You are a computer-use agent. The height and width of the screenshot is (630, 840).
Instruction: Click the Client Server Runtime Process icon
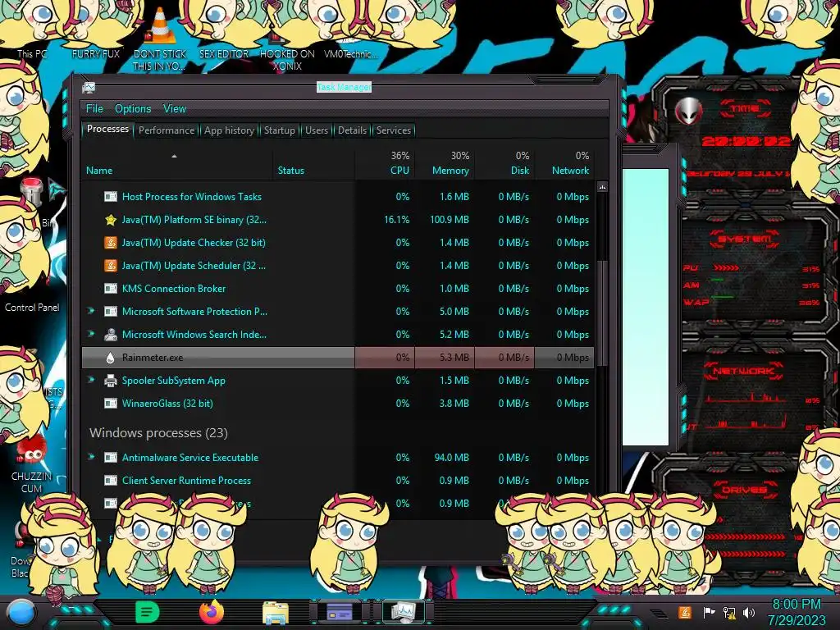tap(111, 481)
